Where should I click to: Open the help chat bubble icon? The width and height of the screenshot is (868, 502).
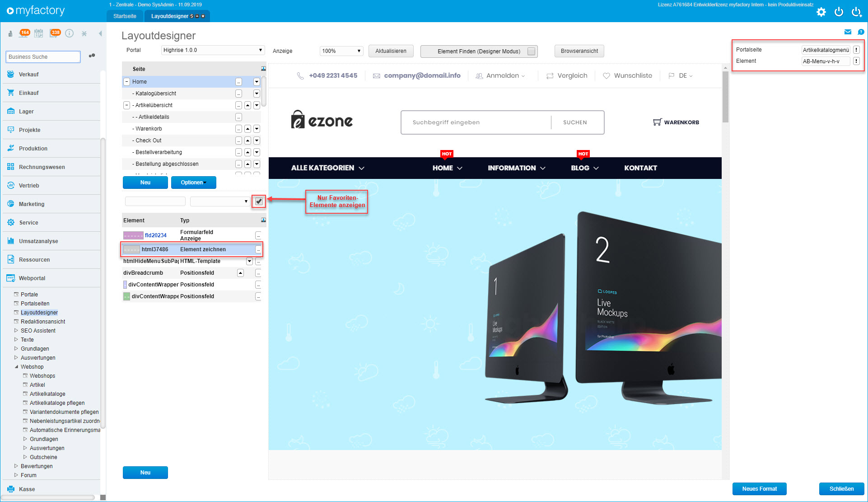861,32
